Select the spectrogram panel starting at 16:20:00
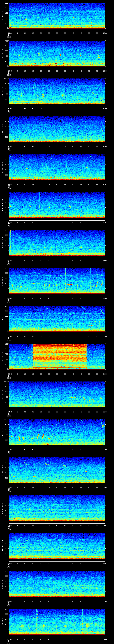Screen dimensions: 114x644 57,243
